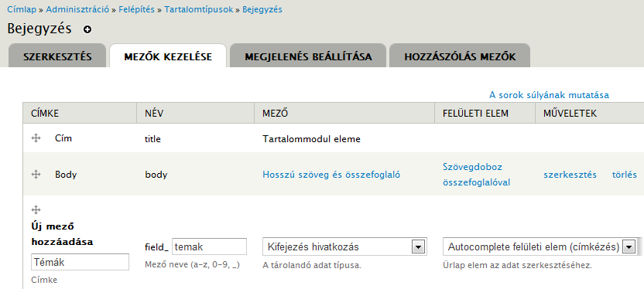Click the Bejegyzés breadcrumb link

pyautogui.click(x=262, y=9)
